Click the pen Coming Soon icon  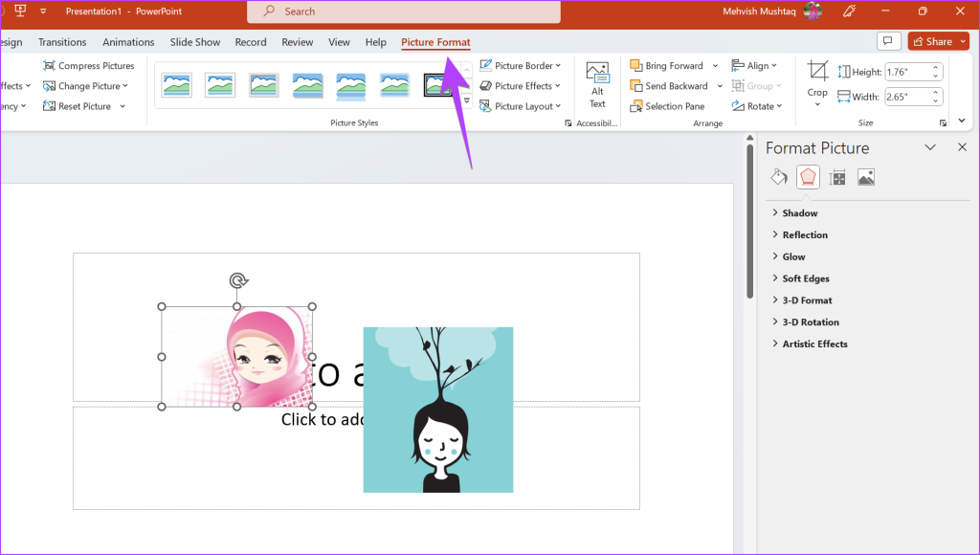[x=850, y=11]
